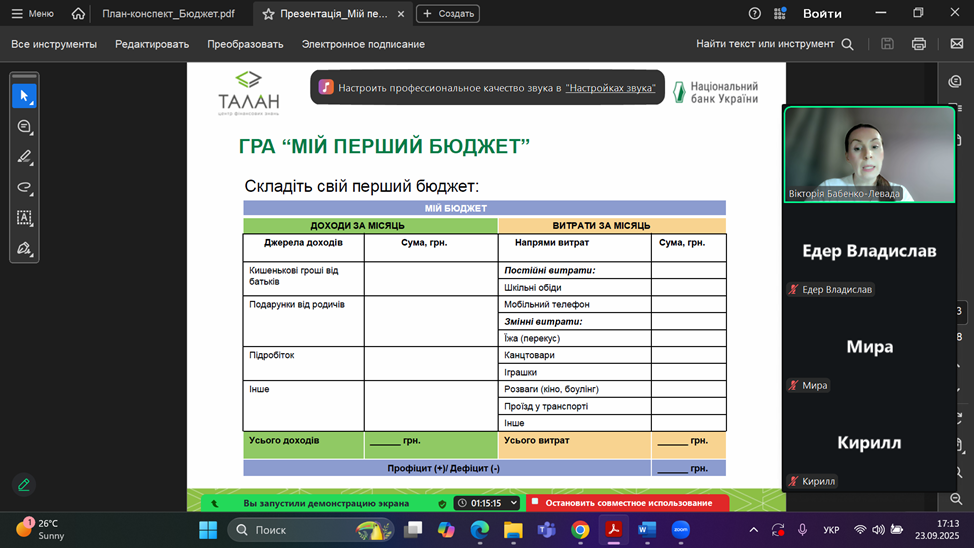Open the Меню hamburger menu
This screenshot has height=548, width=974.
point(32,14)
